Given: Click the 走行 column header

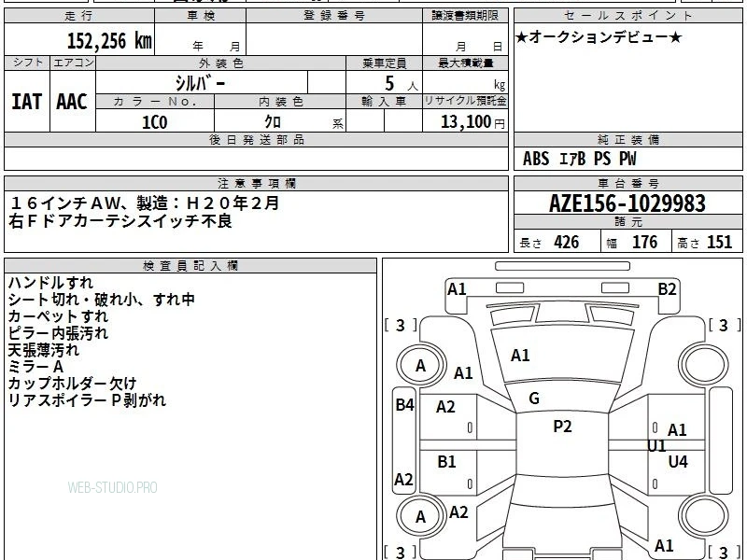Looking at the screenshot, I should [79, 16].
